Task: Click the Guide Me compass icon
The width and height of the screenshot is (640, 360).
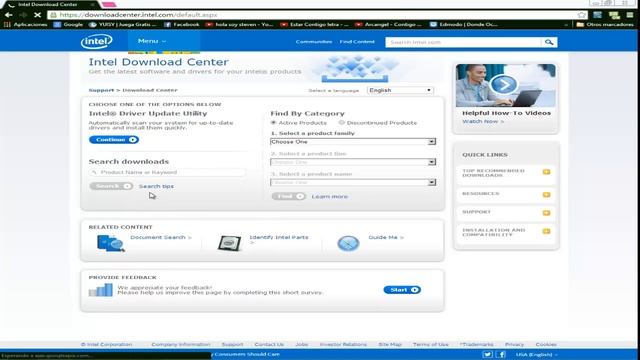Action: click(348, 243)
